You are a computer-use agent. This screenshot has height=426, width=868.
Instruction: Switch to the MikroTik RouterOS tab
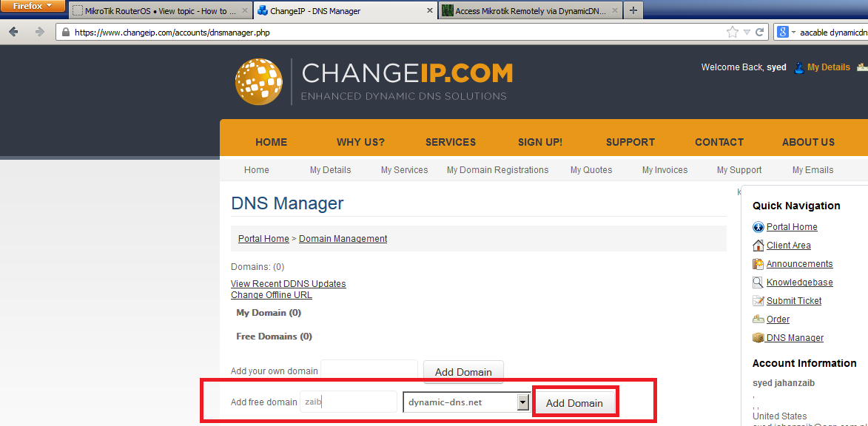pyautogui.click(x=158, y=11)
